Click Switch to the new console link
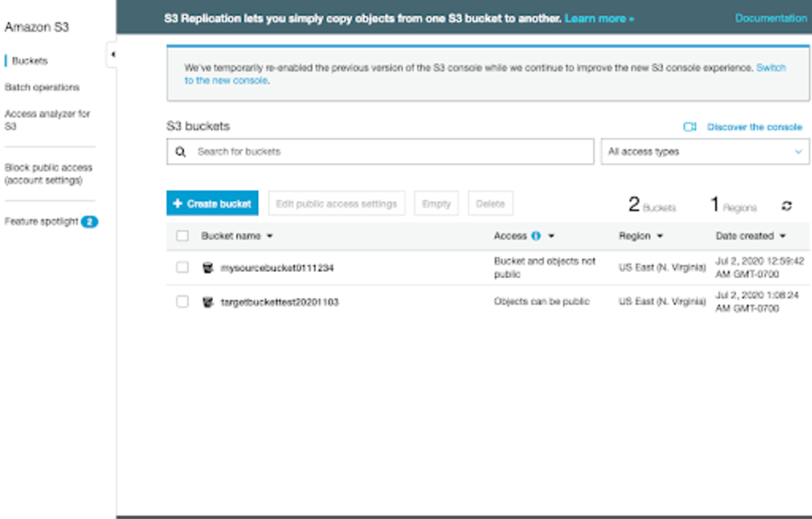812x519 pixels. point(770,68)
